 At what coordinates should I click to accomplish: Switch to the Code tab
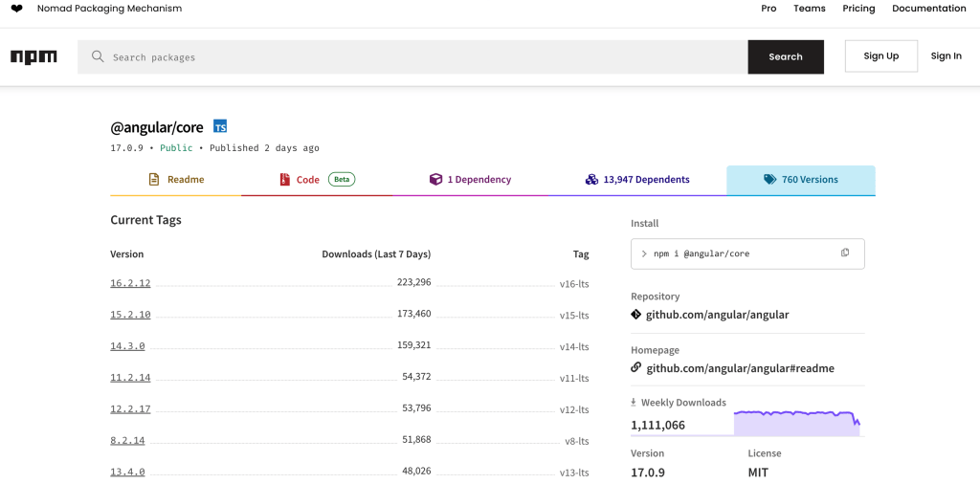pyautogui.click(x=317, y=180)
